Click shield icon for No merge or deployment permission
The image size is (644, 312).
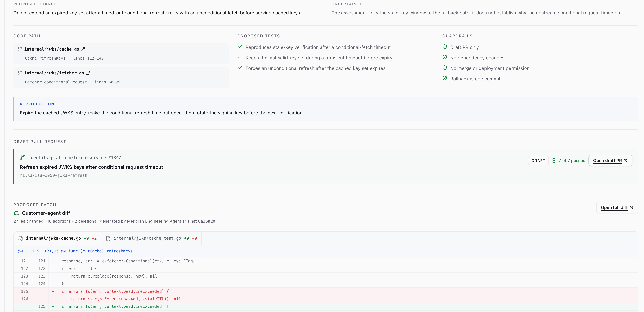[445, 68]
